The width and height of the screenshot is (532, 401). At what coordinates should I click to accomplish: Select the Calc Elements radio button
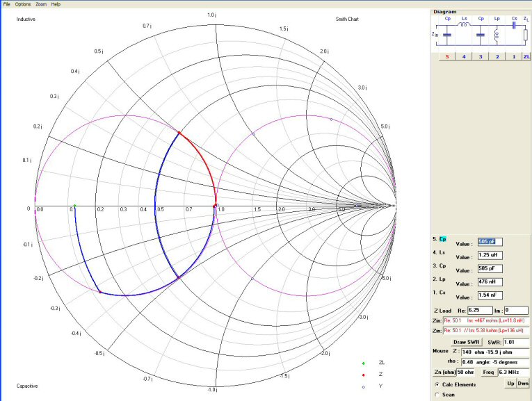[x=437, y=384]
